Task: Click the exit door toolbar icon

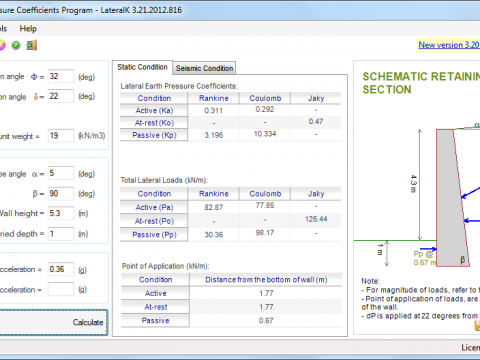Action: [x=32, y=45]
